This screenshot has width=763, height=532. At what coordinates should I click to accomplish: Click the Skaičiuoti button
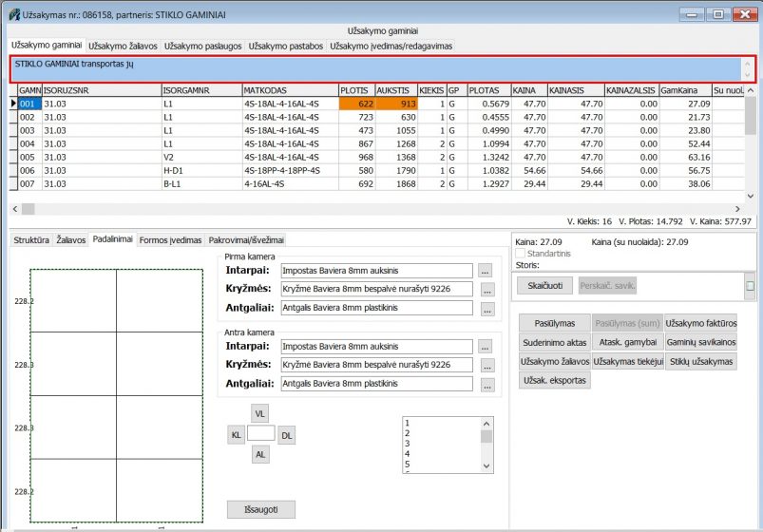(544, 285)
